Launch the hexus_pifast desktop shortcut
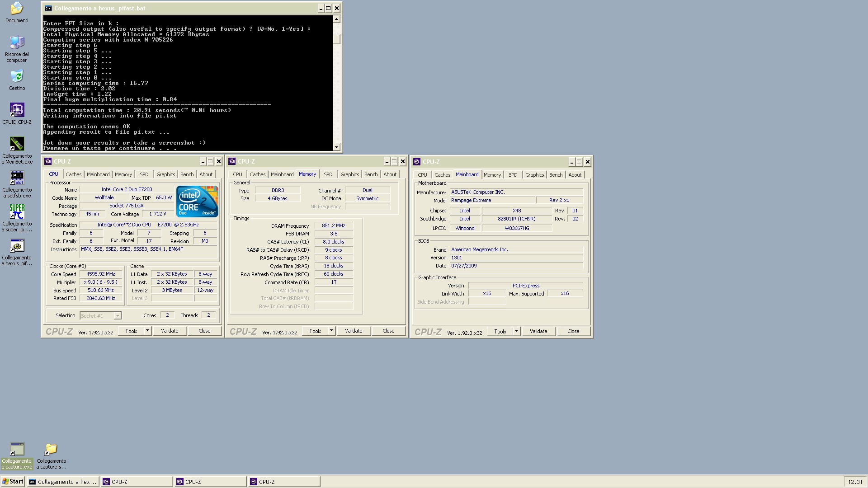Viewport: 868px width, 488px height. click(x=17, y=245)
